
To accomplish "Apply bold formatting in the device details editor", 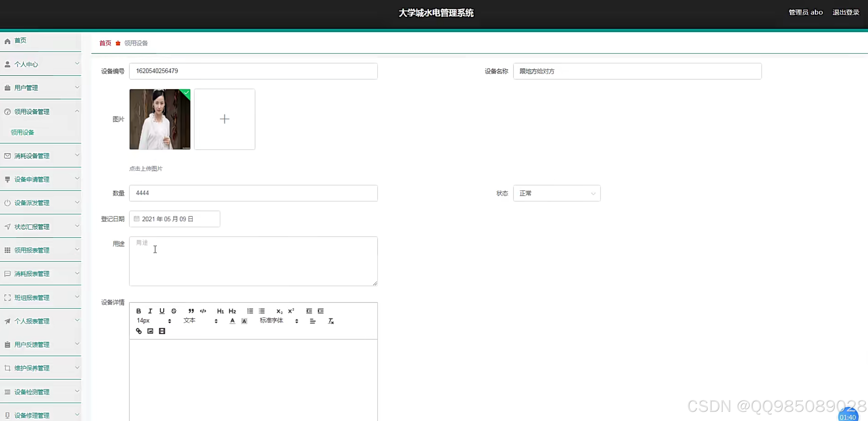I will 138,311.
